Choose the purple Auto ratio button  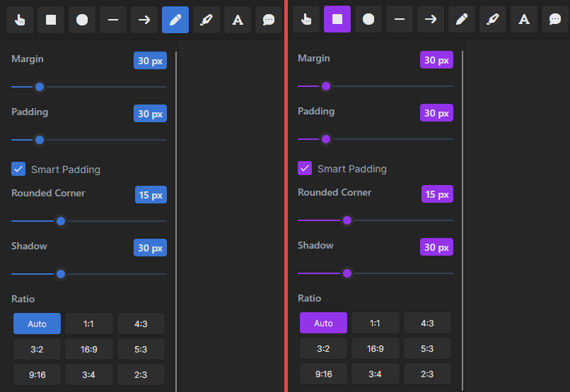[323, 323]
